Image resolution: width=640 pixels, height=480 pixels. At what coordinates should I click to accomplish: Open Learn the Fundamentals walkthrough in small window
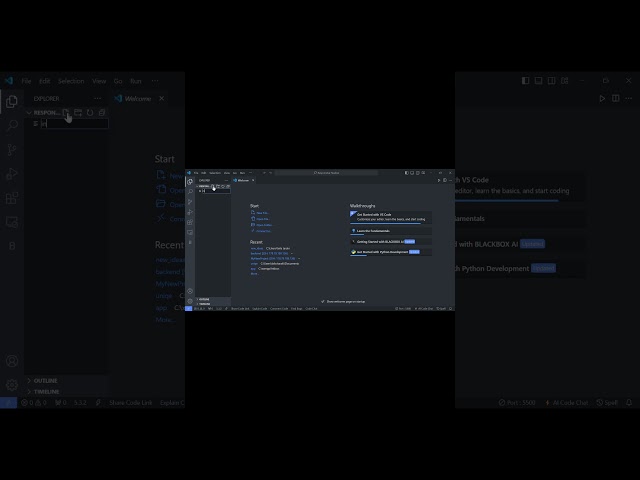[x=390, y=231]
